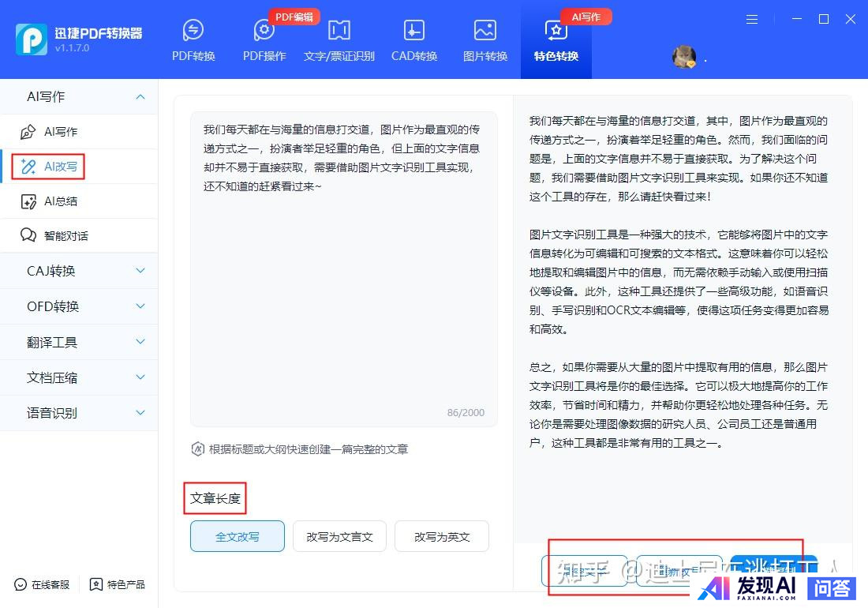Open AI总结 in the sidebar
868x608 pixels.
(60, 201)
